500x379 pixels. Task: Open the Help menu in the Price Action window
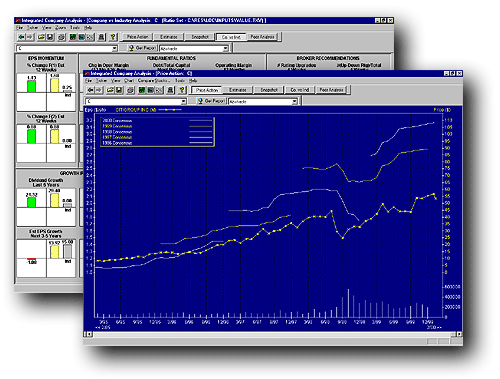point(193,81)
